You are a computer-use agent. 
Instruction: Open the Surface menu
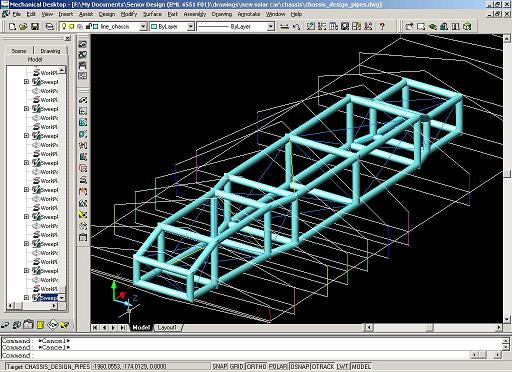tap(152, 14)
